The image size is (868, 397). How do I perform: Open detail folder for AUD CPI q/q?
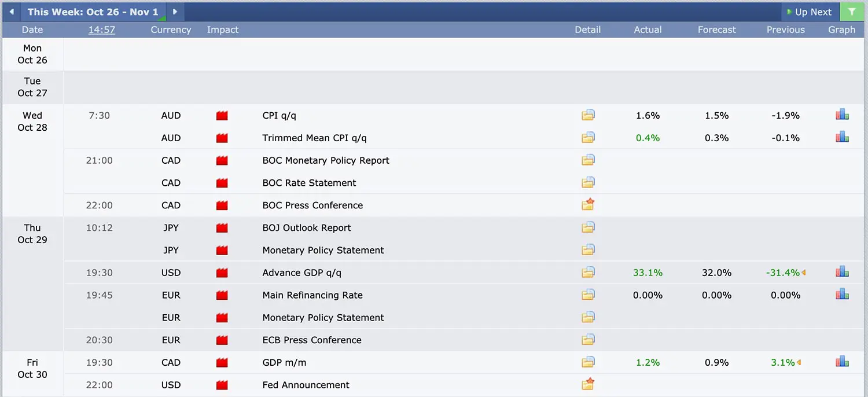pyautogui.click(x=588, y=115)
